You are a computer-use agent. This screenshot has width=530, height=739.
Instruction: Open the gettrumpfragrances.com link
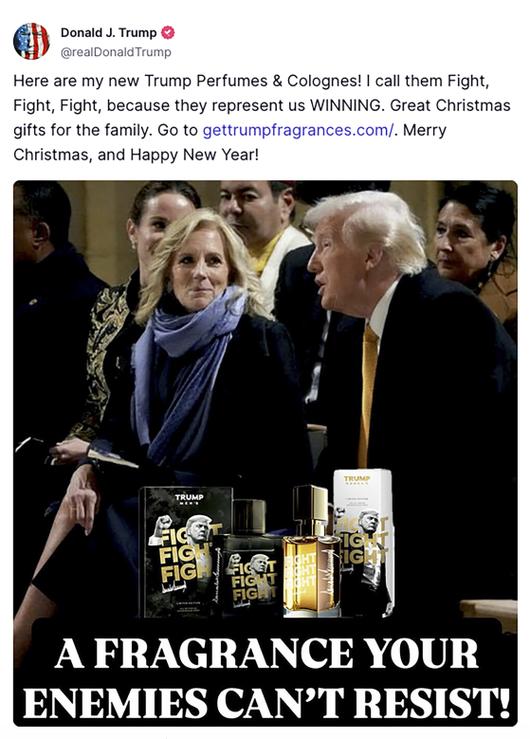[x=298, y=130]
